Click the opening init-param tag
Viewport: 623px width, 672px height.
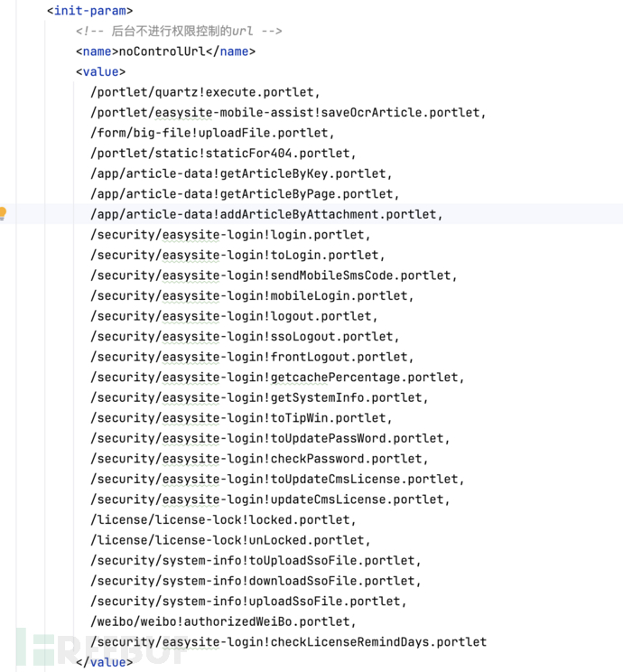89,11
